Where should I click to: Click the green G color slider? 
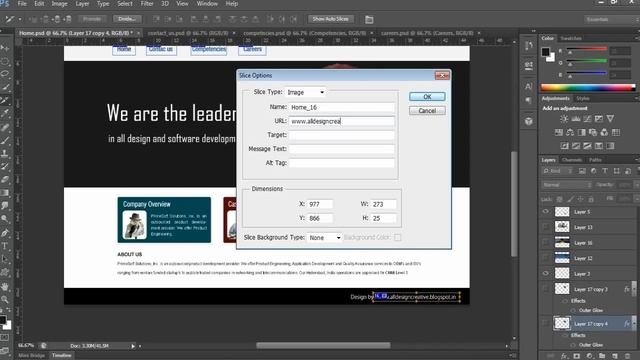pos(587,62)
